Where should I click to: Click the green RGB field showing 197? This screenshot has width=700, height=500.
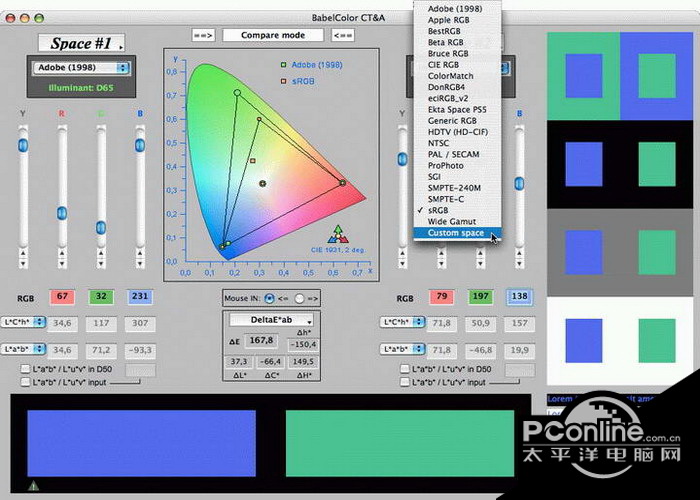480,296
